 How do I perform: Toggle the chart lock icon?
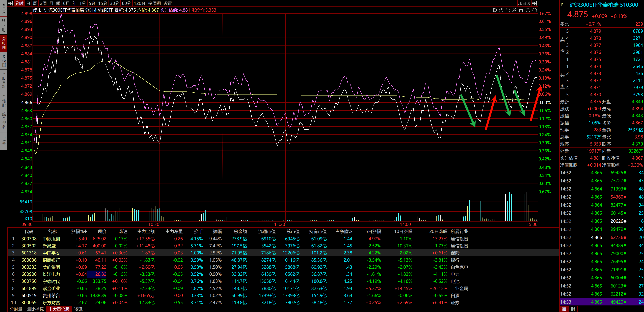click(521, 10)
